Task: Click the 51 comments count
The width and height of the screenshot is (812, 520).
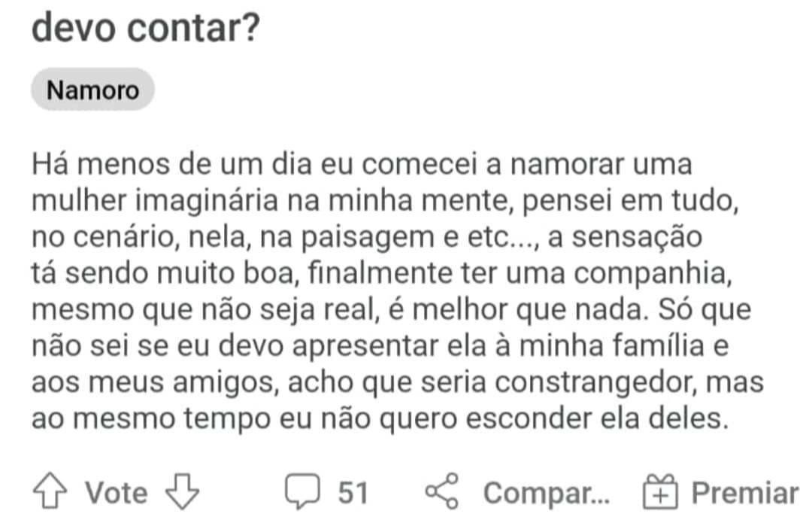Action: click(x=353, y=492)
